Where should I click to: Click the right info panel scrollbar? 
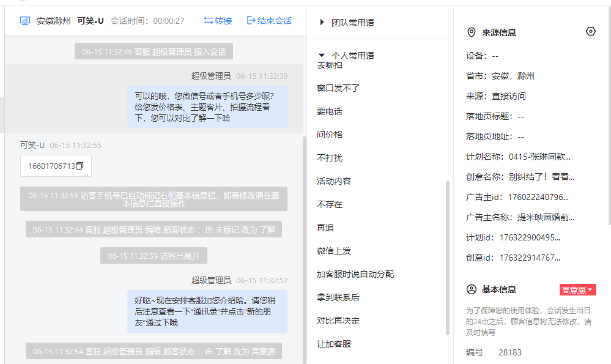click(x=609, y=117)
